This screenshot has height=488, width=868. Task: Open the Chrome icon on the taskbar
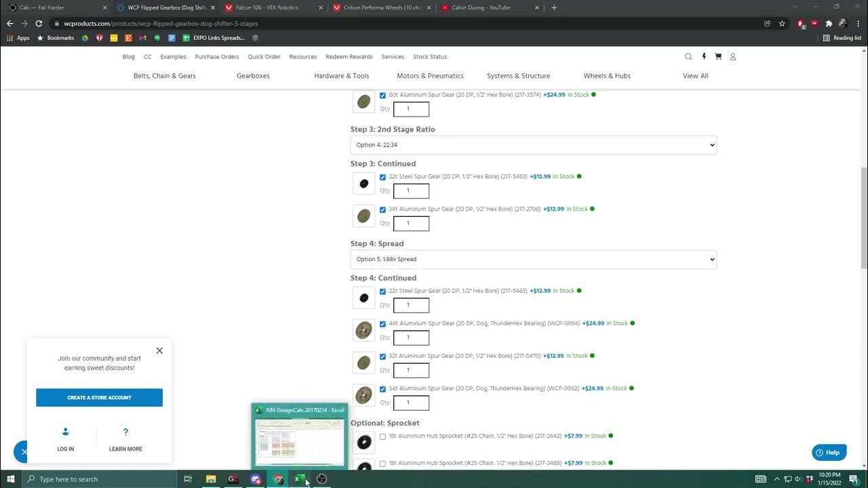[x=278, y=479]
